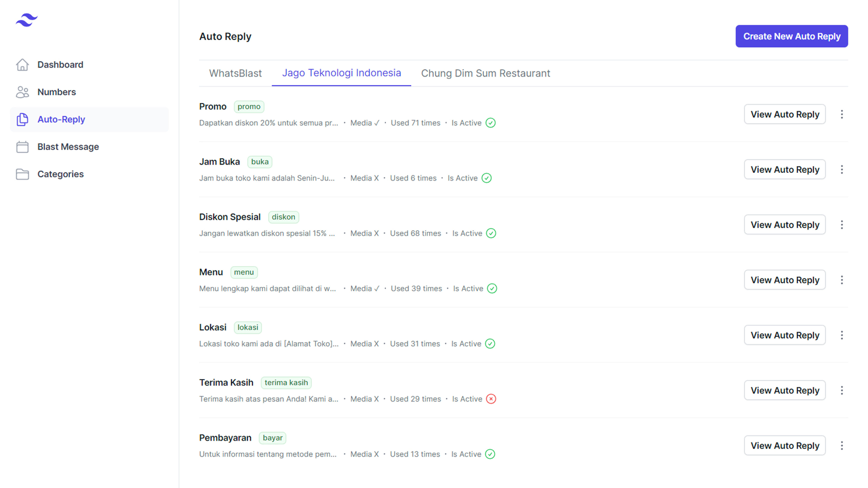Click 'Used 39 times' text

416,289
